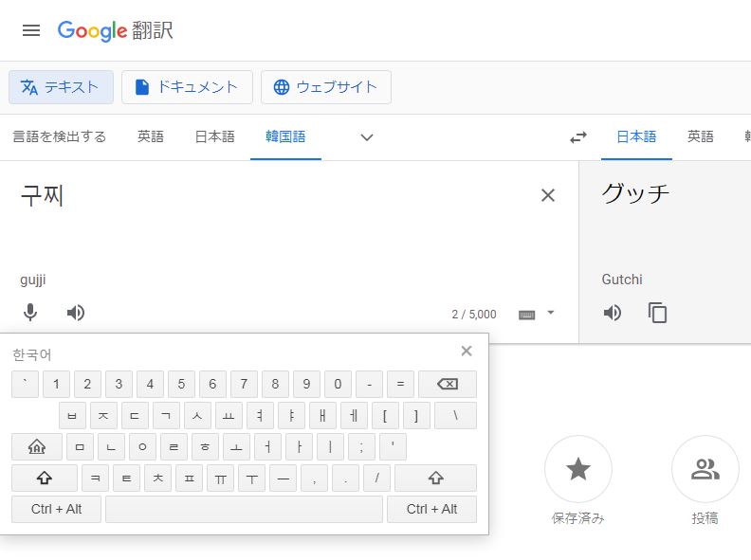Viewport: 751px width, 560px height.
Task: Toggle the right shift key
Action: click(435, 478)
